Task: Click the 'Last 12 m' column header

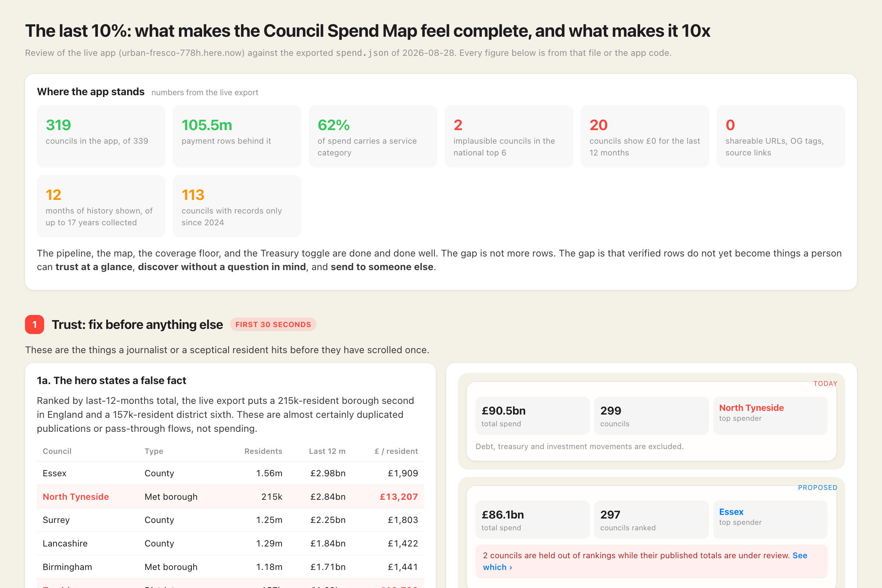Action: pos(327,451)
